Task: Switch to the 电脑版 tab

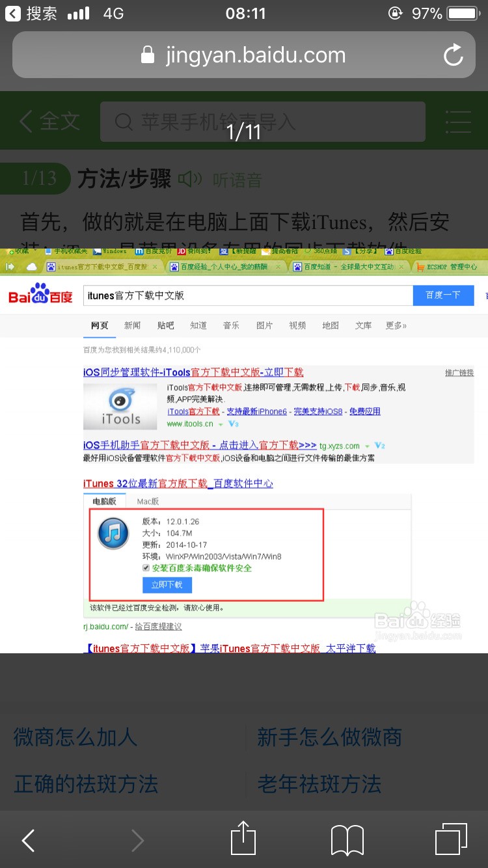Action: tap(104, 501)
